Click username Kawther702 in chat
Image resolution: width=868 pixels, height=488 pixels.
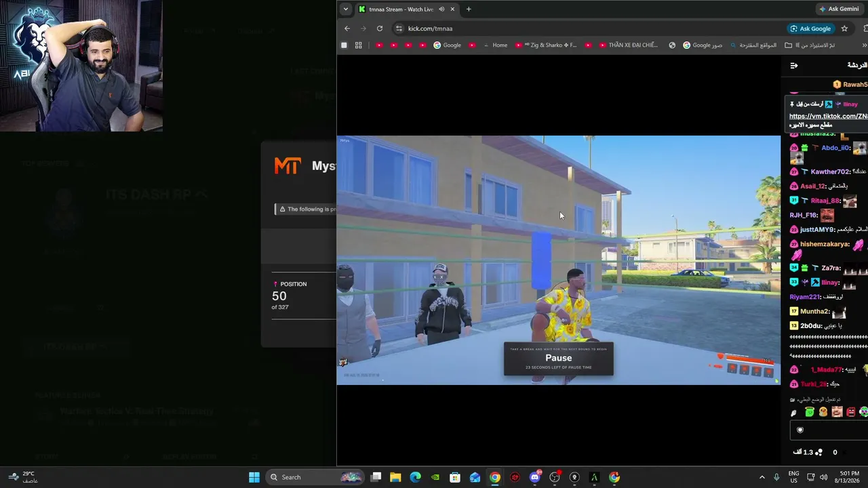(830, 172)
